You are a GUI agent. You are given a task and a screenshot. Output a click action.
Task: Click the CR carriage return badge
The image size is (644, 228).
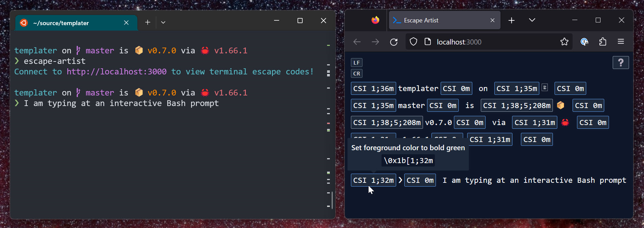tap(356, 73)
